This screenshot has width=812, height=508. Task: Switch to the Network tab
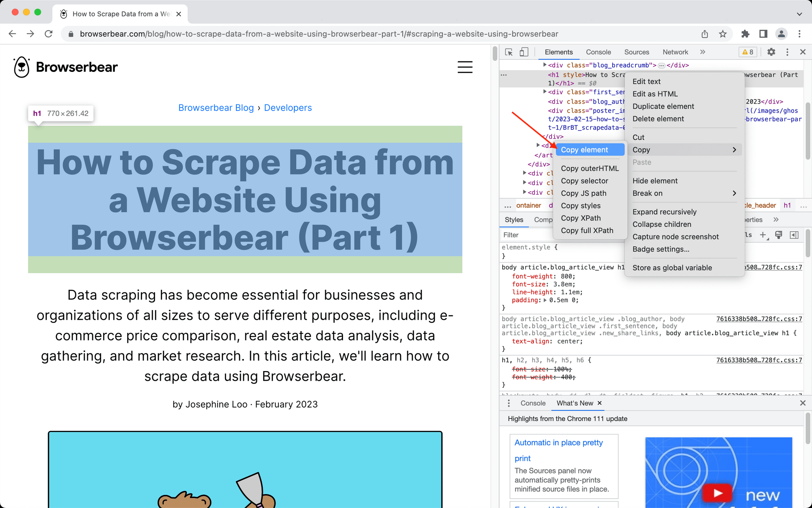(x=675, y=52)
